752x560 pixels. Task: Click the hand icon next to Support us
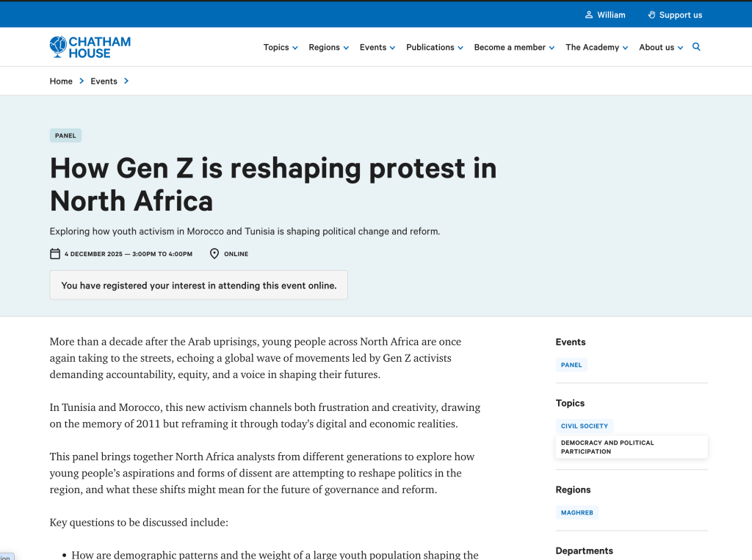coord(651,15)
